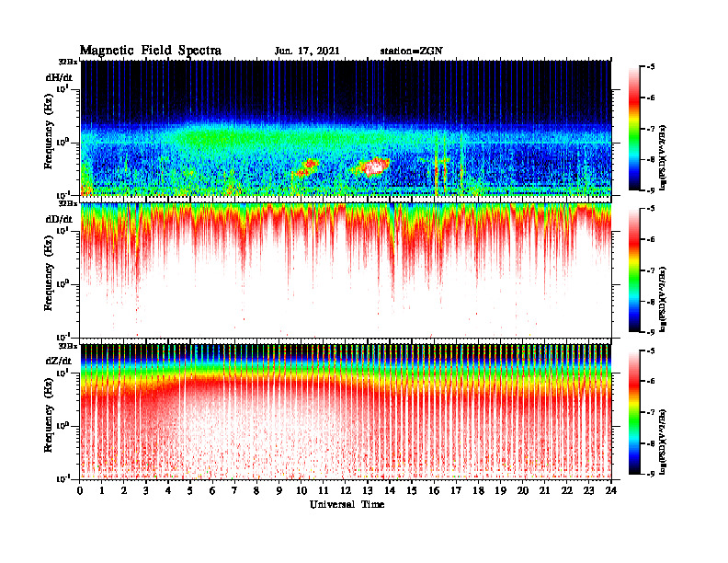Click hour tick label 20 on time axis

[522, 491]
